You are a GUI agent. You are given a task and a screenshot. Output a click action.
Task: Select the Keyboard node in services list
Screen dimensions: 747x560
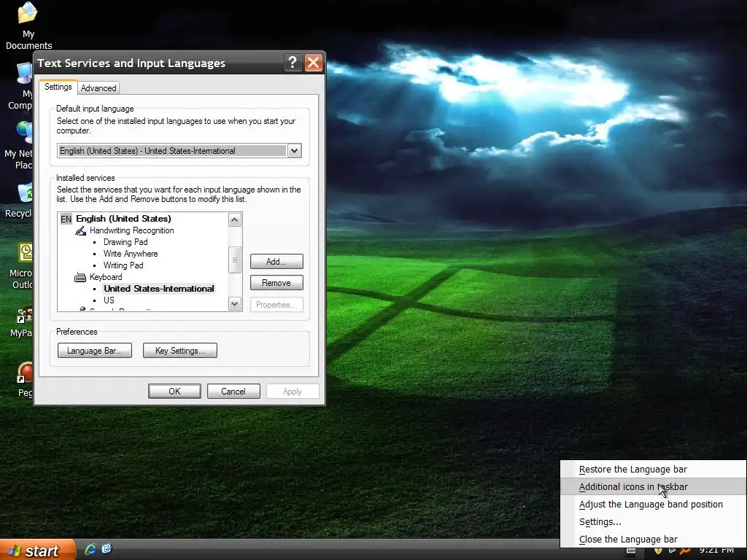[106, 277]
